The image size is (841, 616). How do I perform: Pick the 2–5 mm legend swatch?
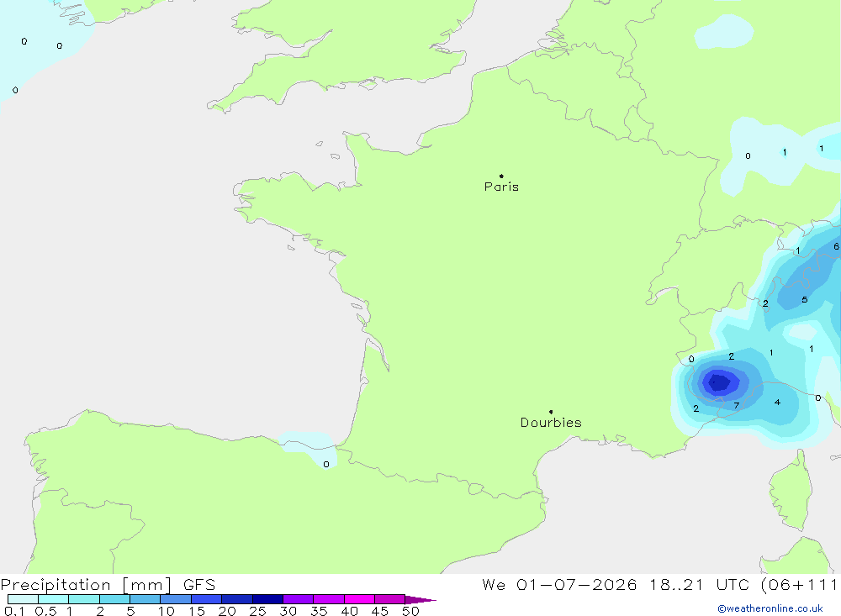[114, 599]
